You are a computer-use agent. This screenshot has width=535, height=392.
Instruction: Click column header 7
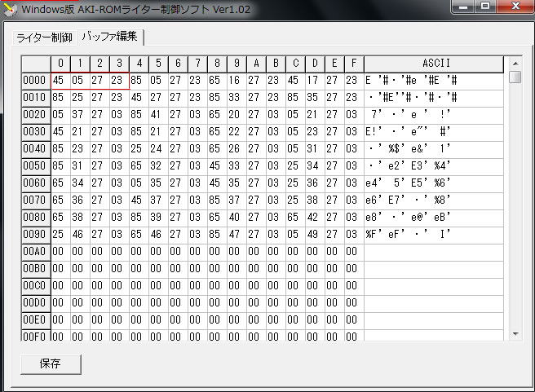pos(197,64)
